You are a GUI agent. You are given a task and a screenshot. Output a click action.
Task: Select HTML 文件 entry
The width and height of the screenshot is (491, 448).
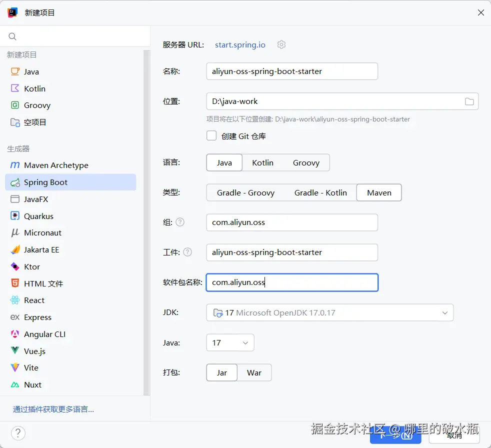(71, 283)
